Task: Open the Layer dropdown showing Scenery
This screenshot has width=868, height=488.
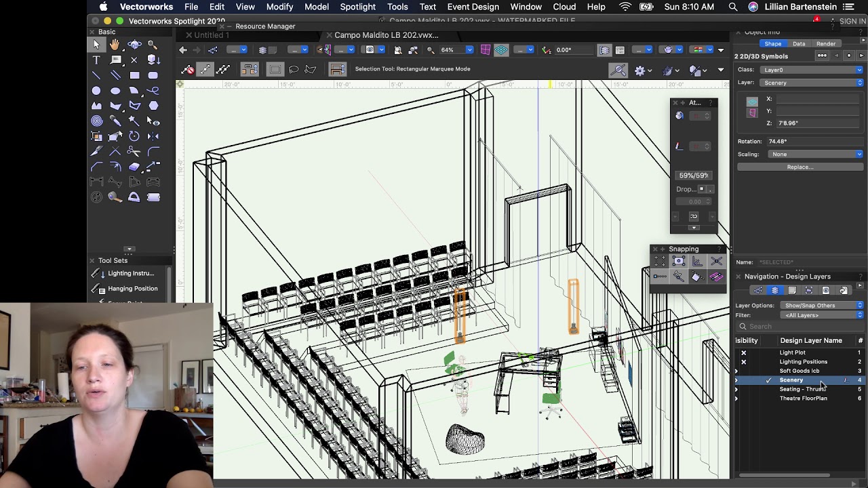Action: [811, 83]
